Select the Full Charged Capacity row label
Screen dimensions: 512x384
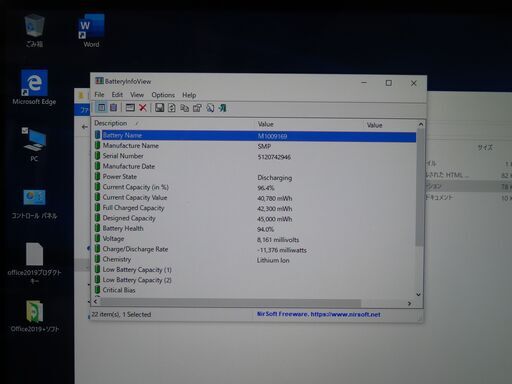133,208
